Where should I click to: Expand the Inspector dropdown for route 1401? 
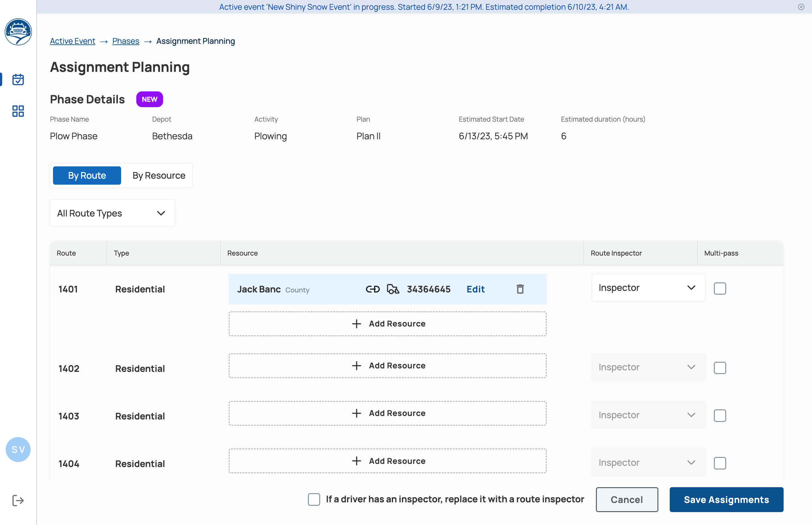tap(648, 288)
